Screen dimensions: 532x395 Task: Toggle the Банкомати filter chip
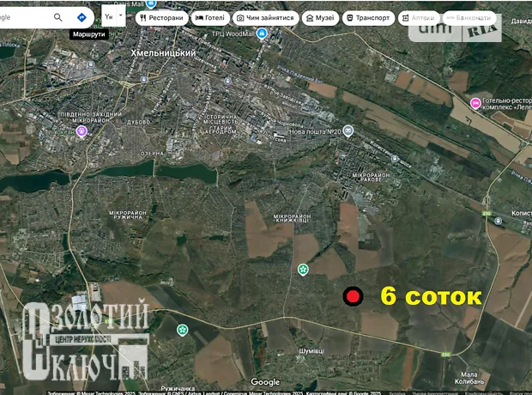coord(469,17)
